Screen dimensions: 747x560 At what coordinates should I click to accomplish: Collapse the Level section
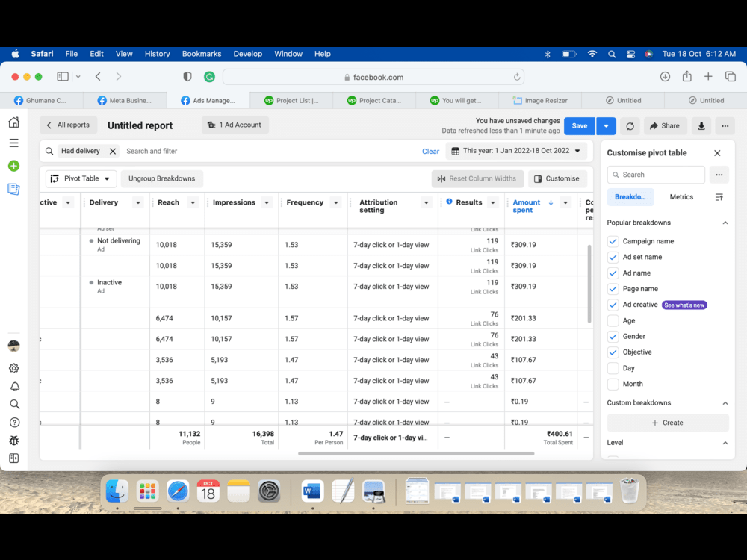[x=725, y=443]
